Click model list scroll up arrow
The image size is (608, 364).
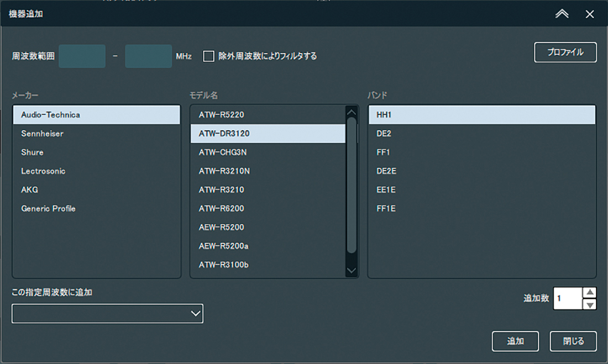tap(352, 112)
